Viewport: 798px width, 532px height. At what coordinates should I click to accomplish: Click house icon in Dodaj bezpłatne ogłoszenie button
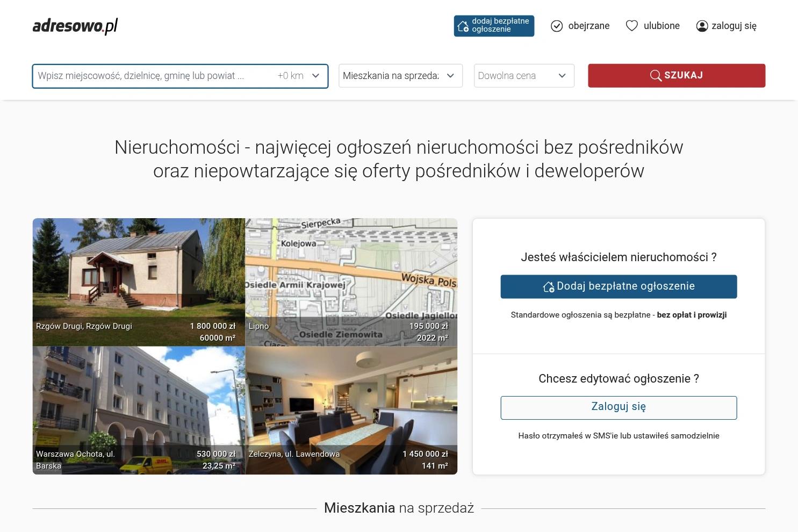(549, 287)
